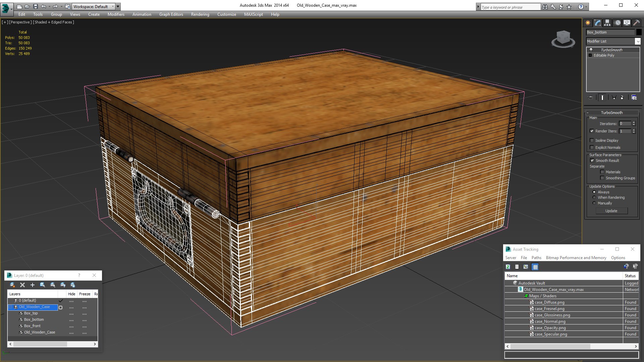Screen dimensions: 644x362
Task: Click the Pin Stack icon
Action: click(x=591, y=97)
